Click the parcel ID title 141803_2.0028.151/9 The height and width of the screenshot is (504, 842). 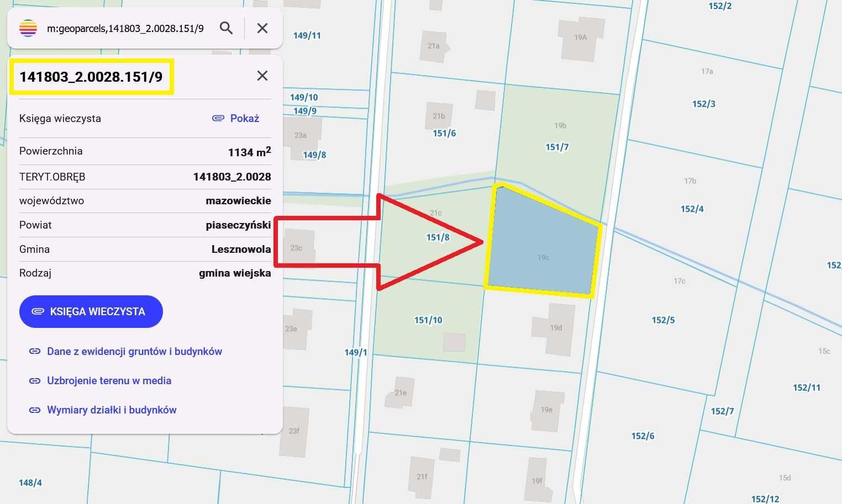click(91, 77)
